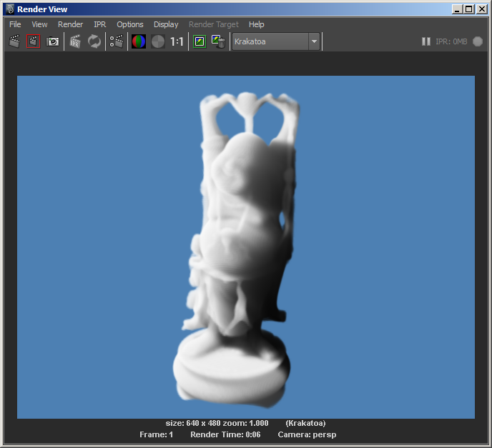Take a snapshot with the camera icon

52,41
